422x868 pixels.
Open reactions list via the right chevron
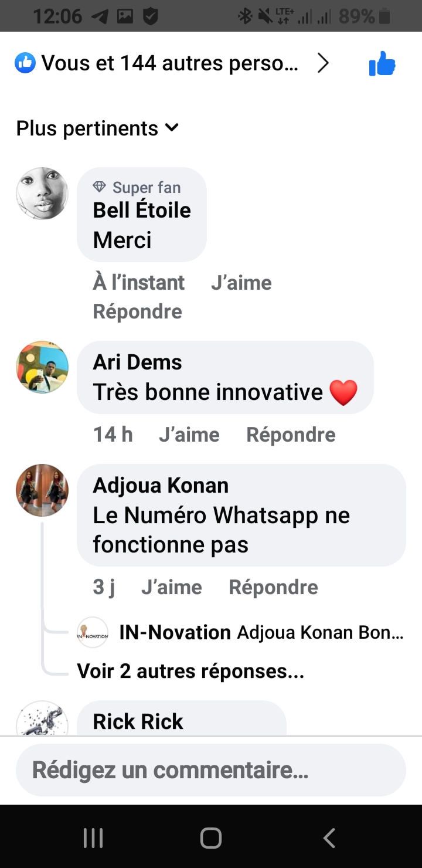pos(323,63)
